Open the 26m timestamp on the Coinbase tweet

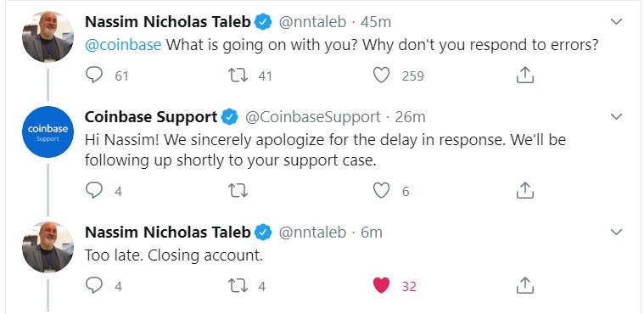pos(410,118)
